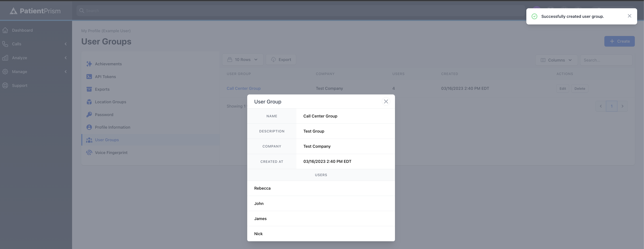The height and width of the screenshot is (249, 644).
Task: Click user Rebecca in dialog
Action: tap(321, 188)
